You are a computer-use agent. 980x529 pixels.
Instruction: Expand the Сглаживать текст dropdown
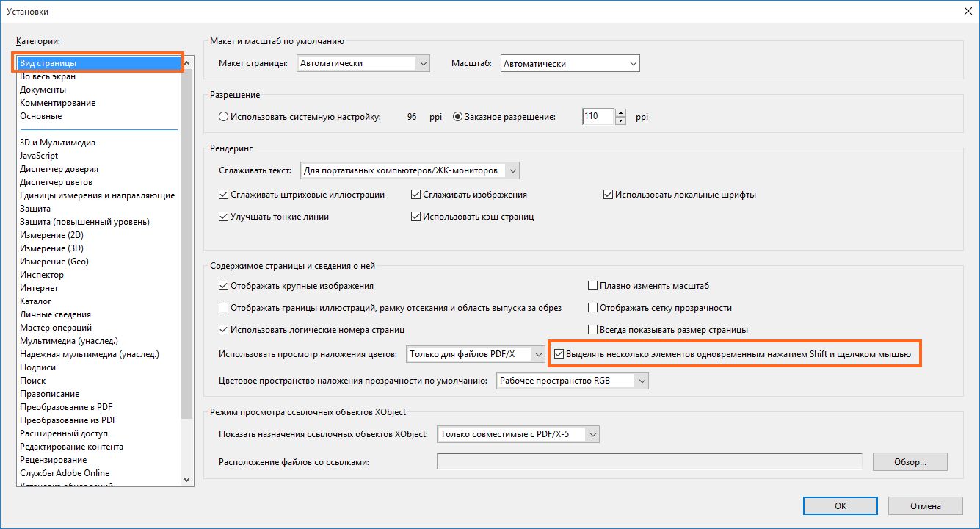pyautogui.click(x=410, y=171)
